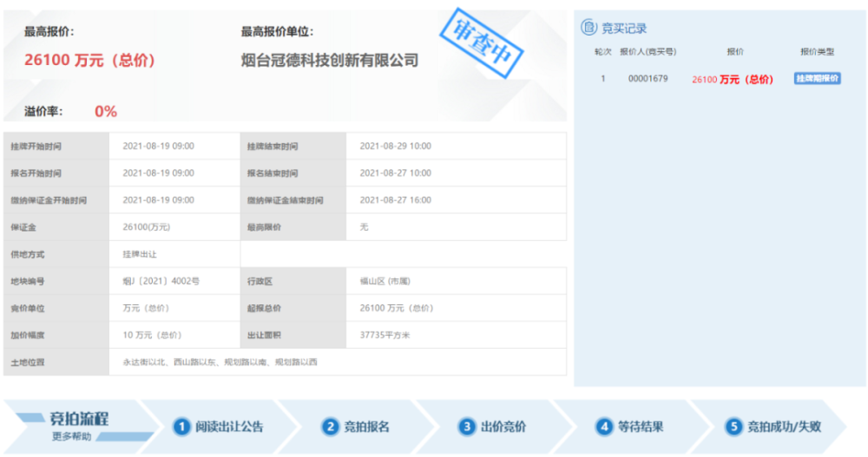This screenshot has height=457, width=868.
Task: Click 最高报价单位 label
Action: click(277, 31)
